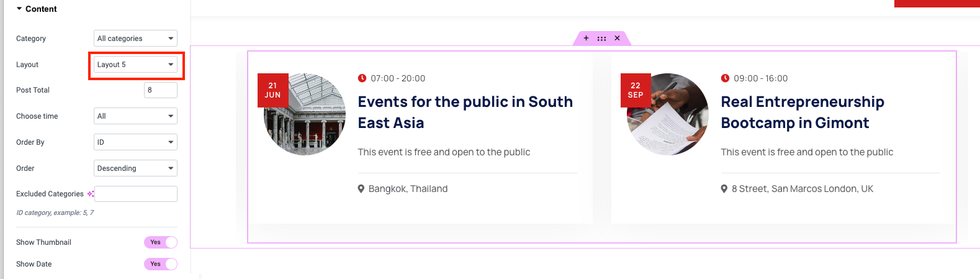The width and height of the screenshot is (980, 279).
Task: Disable the Show Date switch
Action: tap(161, 264)
